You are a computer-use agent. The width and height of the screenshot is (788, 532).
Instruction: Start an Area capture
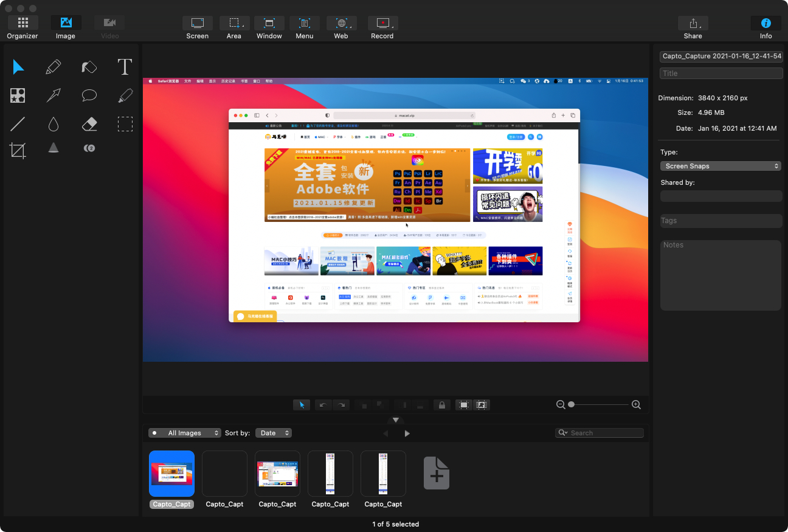(x=234, y=28)
